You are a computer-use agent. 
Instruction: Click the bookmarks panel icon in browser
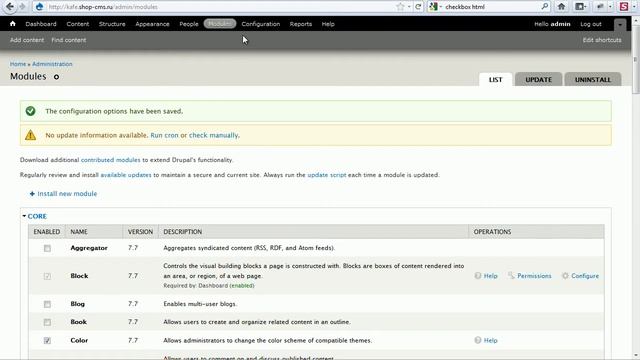click(580, 7)
